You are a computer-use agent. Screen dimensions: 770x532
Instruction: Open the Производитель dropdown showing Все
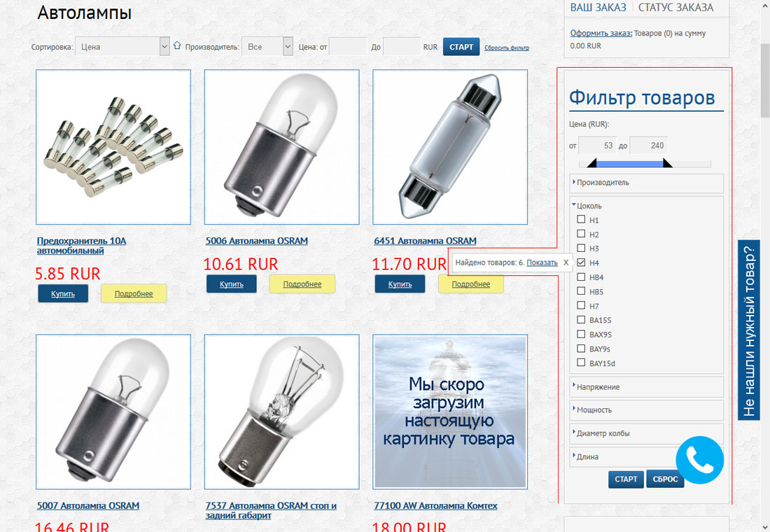coord(267,47)
